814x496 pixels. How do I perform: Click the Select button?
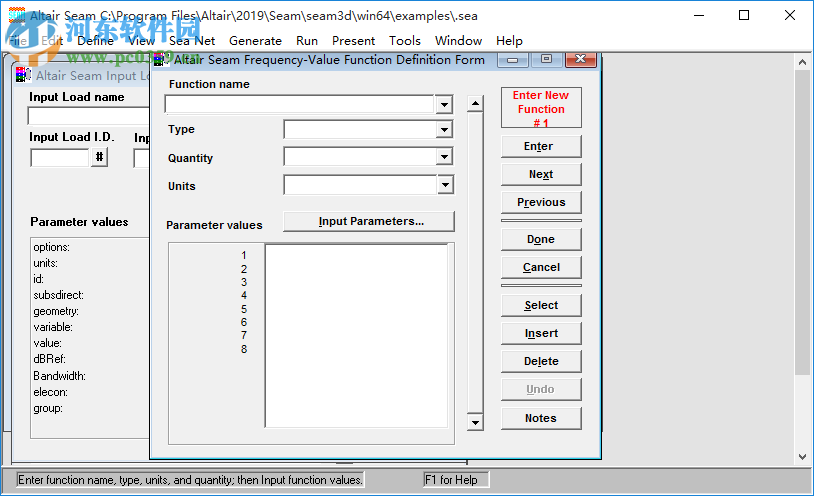click(541, 305)
